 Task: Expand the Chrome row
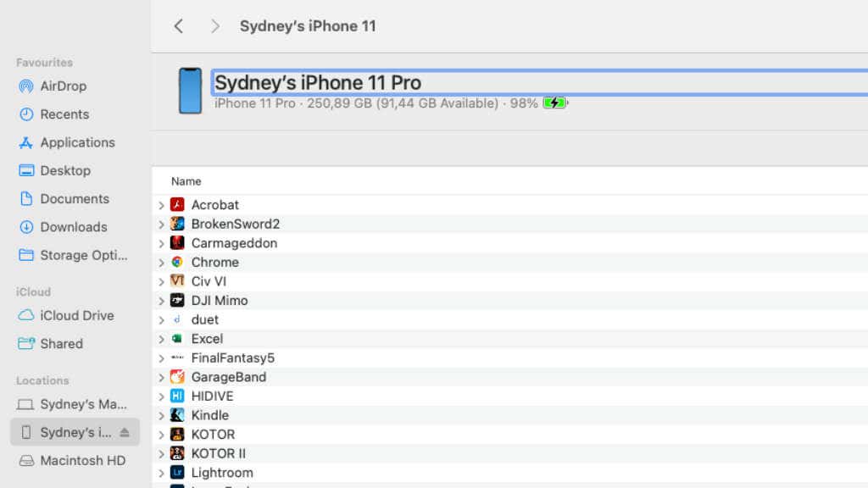pyautogui.click(x=161, y=263)
